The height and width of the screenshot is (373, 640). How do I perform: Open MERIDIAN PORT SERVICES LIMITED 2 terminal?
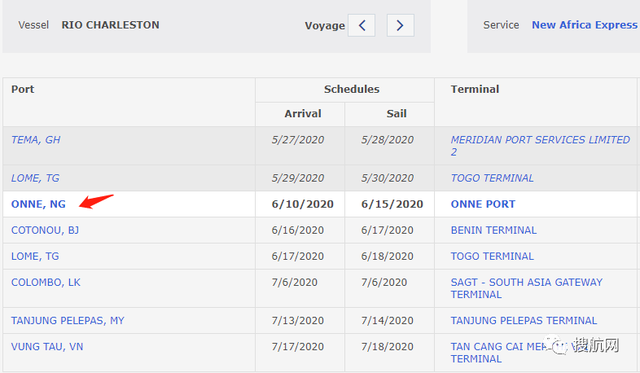point(540,146)
